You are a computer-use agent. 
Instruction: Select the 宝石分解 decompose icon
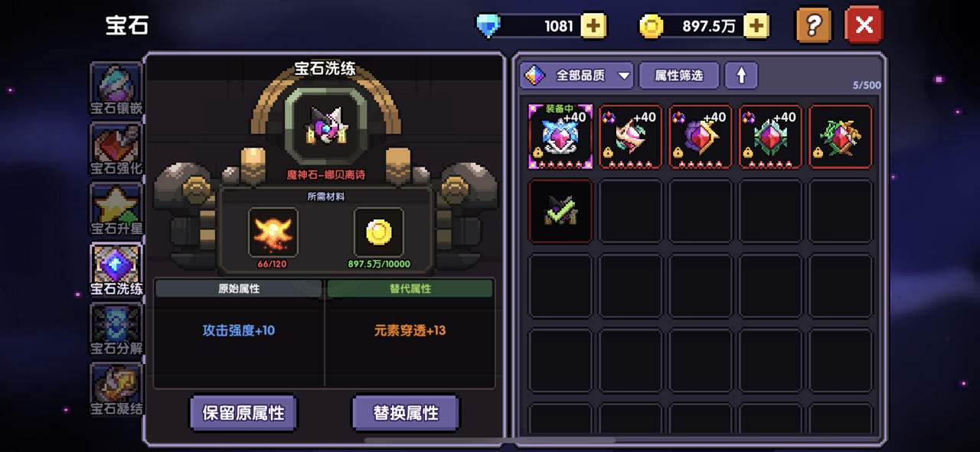116,330
